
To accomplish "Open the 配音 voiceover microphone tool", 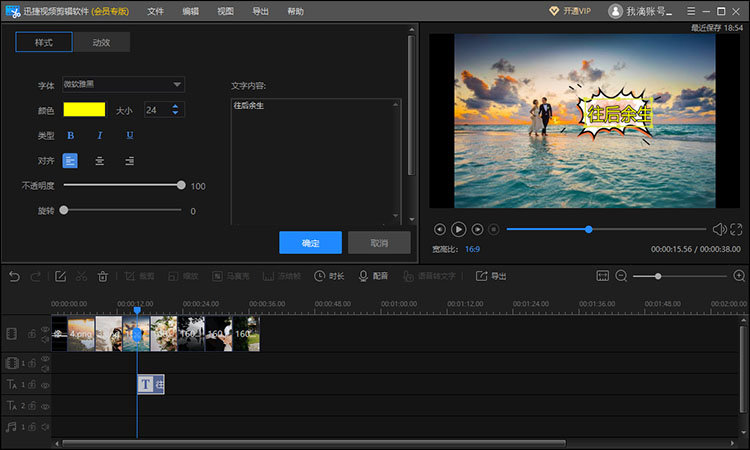I will pyautogui.click(x=373, y=276).
